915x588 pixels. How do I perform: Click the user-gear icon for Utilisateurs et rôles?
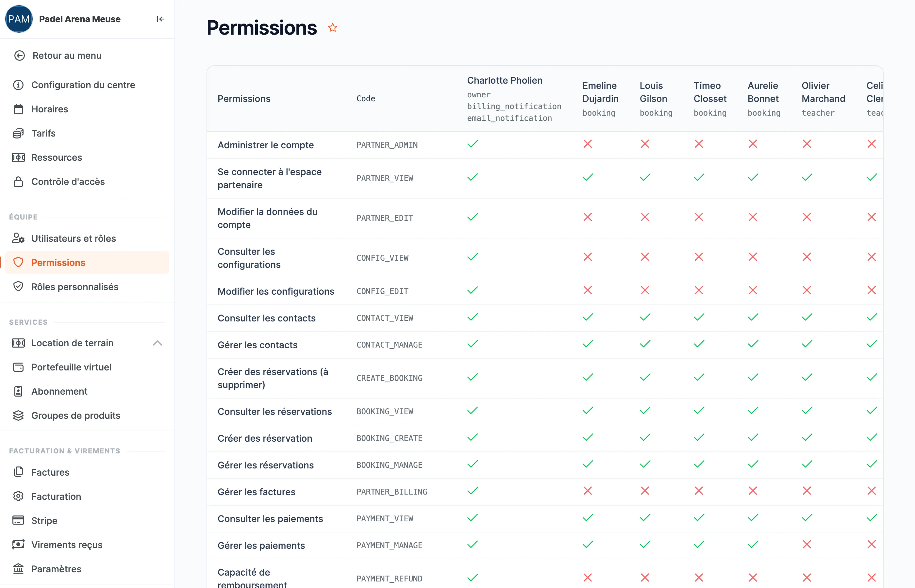[18, 238]
